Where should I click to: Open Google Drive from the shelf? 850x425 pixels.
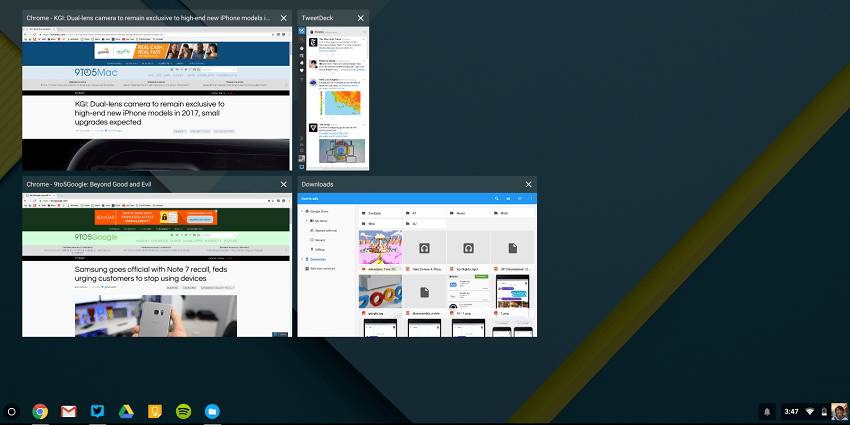coord(126,412)
